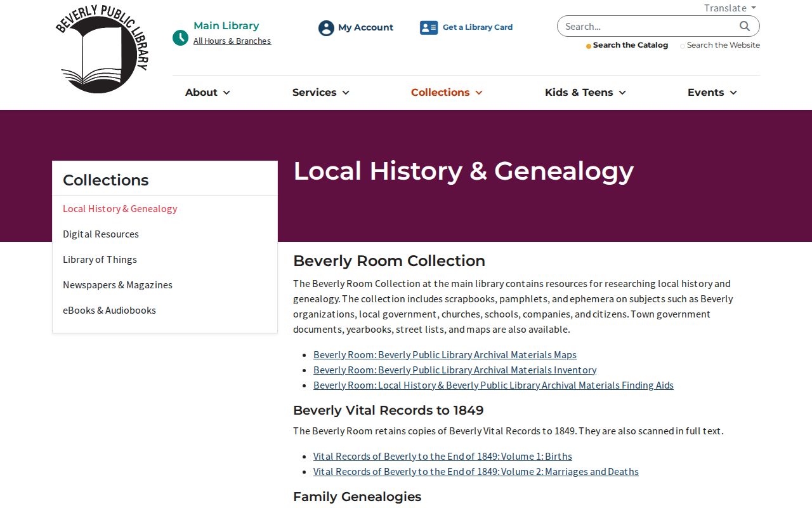Image resolution: width=812 pixels, height=508 pixels.
Task: Click the Collections sidebar heading
Action: point(106,180)
